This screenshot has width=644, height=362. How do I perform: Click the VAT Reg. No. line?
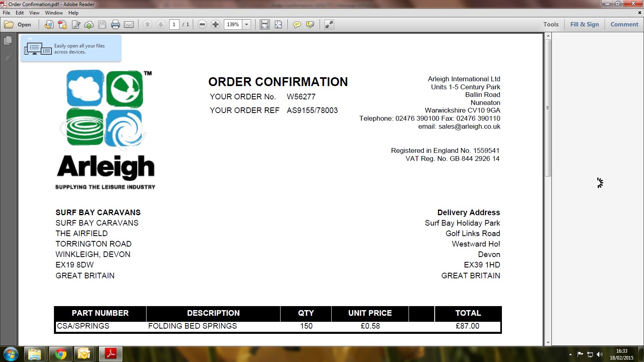[x=452, y=158]
